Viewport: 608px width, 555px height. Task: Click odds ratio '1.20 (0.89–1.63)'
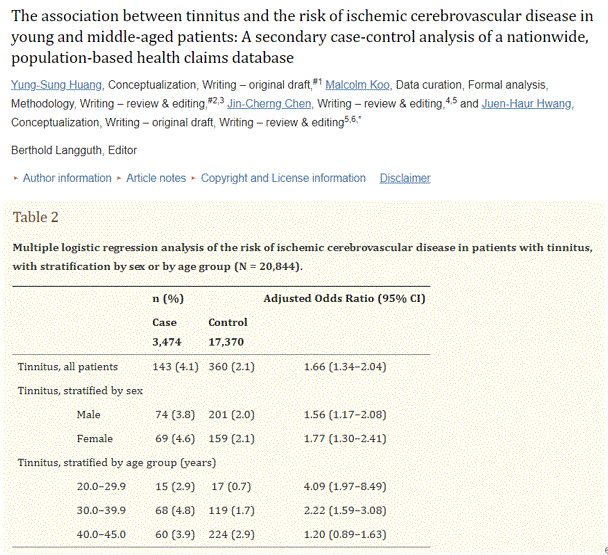[x=345, y=534]
